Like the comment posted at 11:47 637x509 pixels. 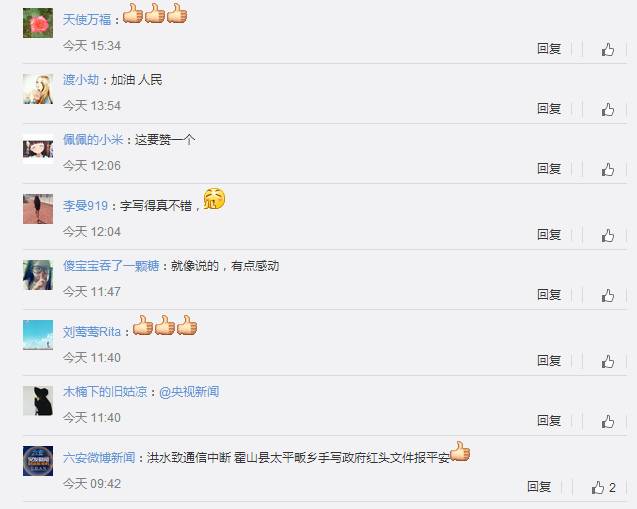point(608,295)
